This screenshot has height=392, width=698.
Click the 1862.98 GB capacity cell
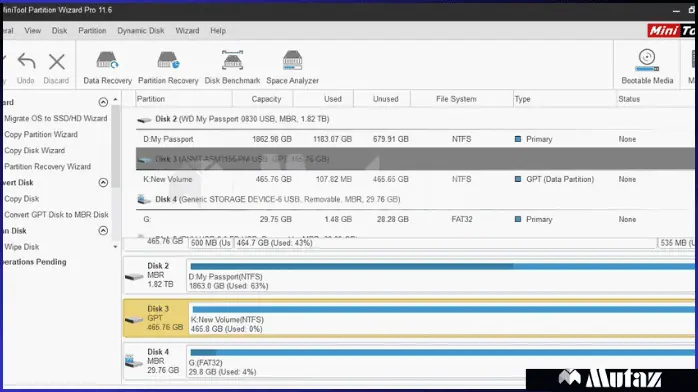(272, 139)
